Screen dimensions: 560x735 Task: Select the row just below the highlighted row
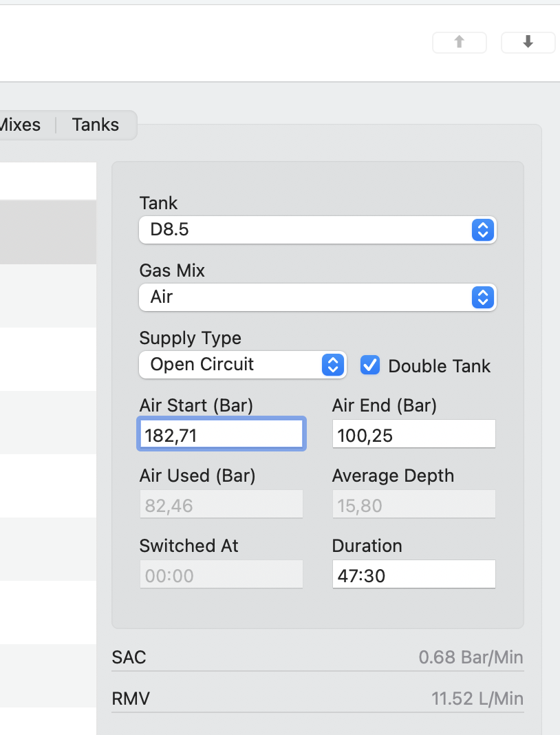tap(48, 296)
